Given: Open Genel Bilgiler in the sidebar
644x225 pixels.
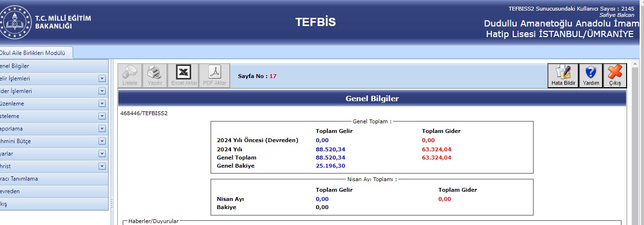Looking at the screenshot, I should 54,66.
